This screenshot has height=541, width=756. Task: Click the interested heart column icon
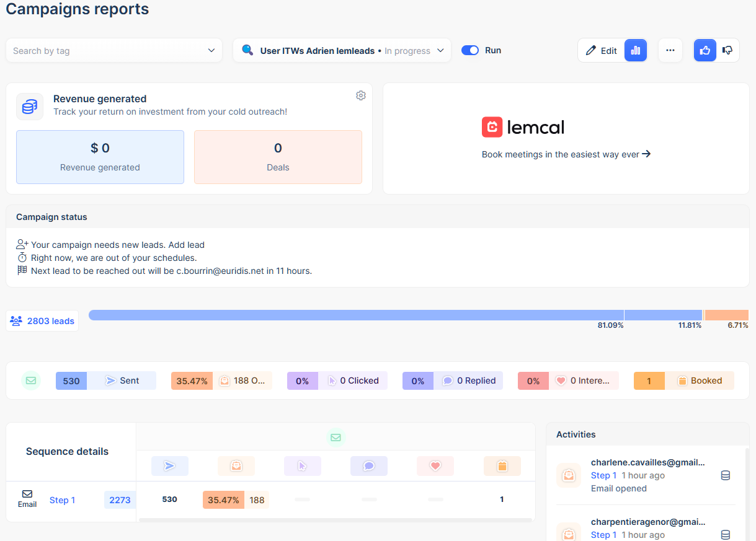[x=435, y=466]
